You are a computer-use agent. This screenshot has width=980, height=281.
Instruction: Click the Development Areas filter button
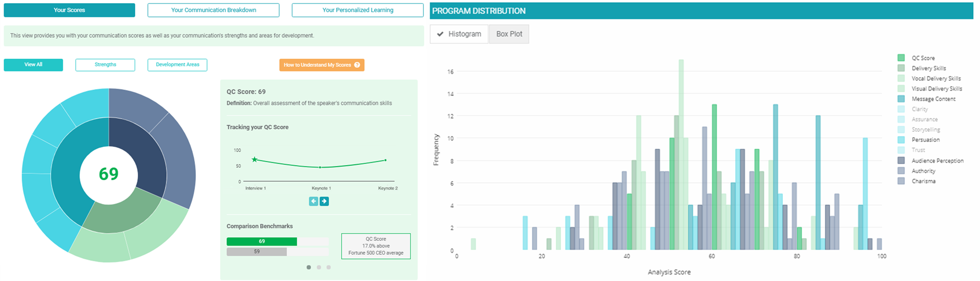click(x=177, y=65)
